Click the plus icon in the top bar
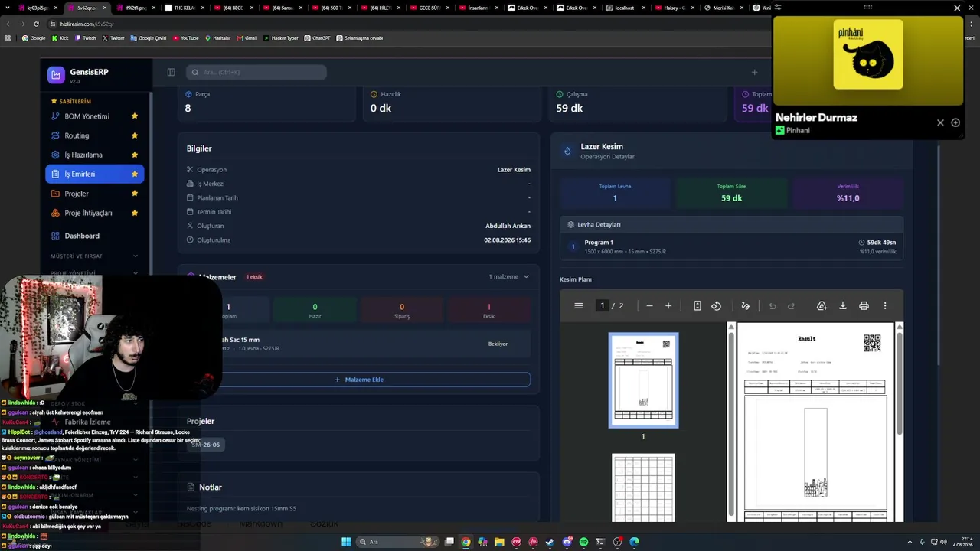The image size is (980, 551). [x=754, y=72]
